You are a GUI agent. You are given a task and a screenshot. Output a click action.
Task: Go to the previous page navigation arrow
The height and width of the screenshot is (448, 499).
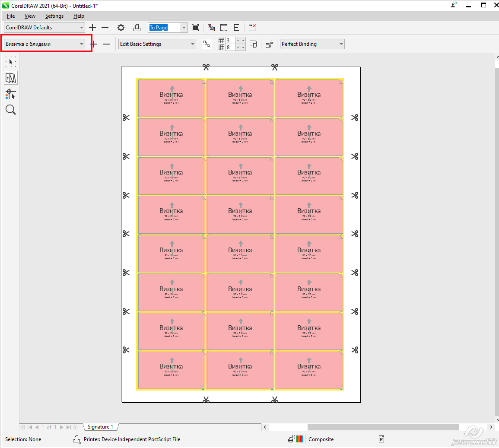[x=37, y=427]
